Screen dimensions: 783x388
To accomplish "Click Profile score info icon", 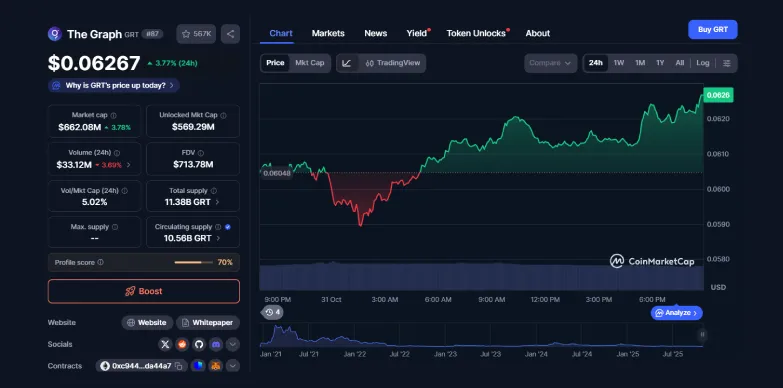I will 100,262.
